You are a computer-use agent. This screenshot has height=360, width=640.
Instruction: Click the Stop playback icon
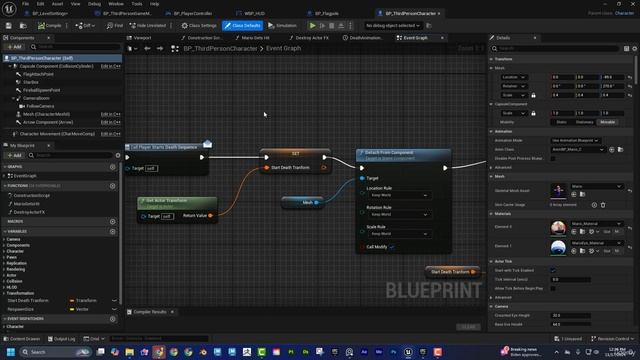coord(331,26)
